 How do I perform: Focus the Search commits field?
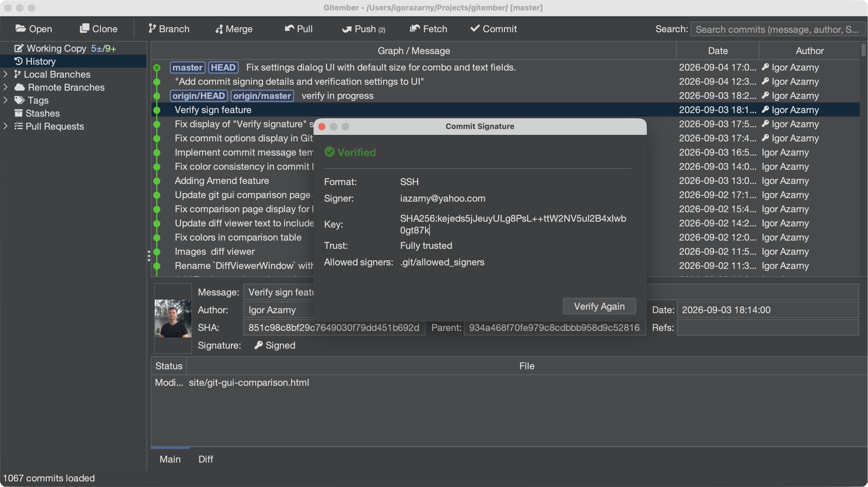(x=778, y=29)
